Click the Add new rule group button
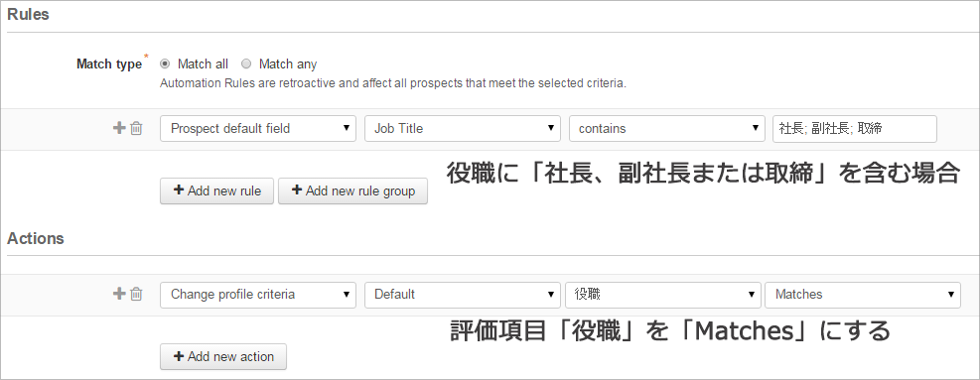 pos(353,190)
